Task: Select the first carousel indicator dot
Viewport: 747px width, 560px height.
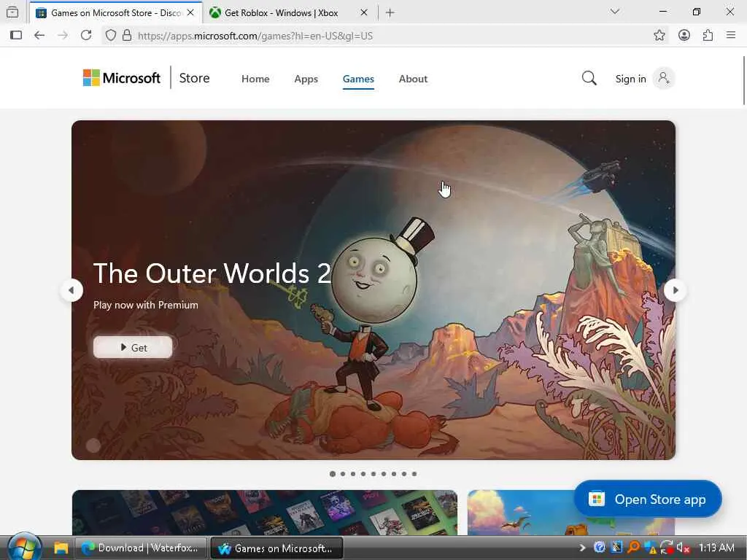Action: click(x=333, y=474)
